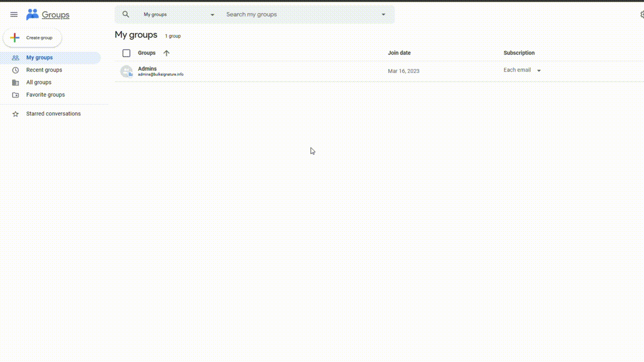
Task: Open the settings gear icon
Action: tap(641, 15)
